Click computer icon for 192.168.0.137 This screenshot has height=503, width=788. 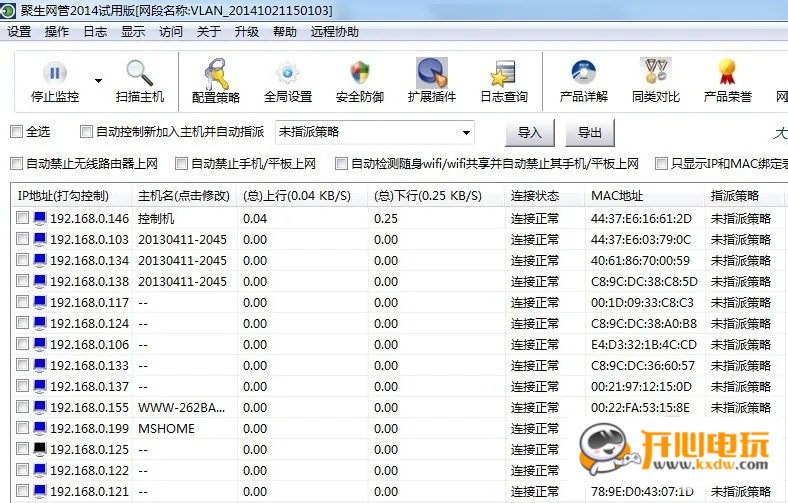tap(40, 386)
